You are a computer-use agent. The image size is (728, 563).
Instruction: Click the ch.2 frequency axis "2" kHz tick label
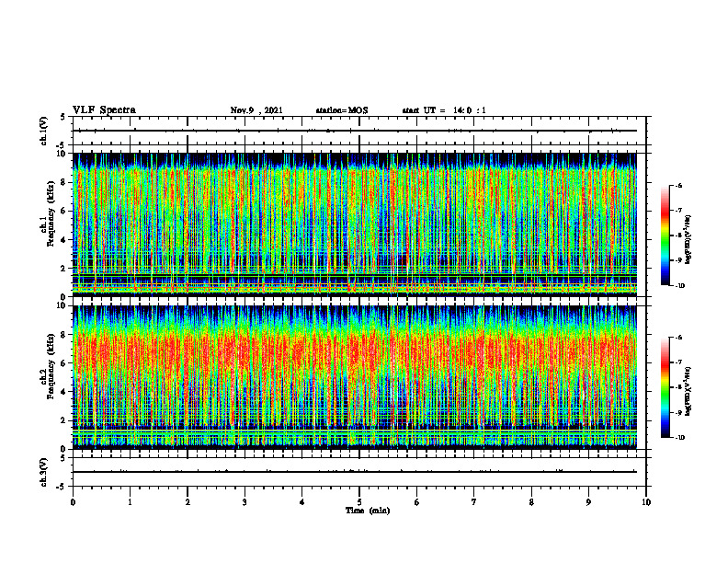(x=64, y=420)
